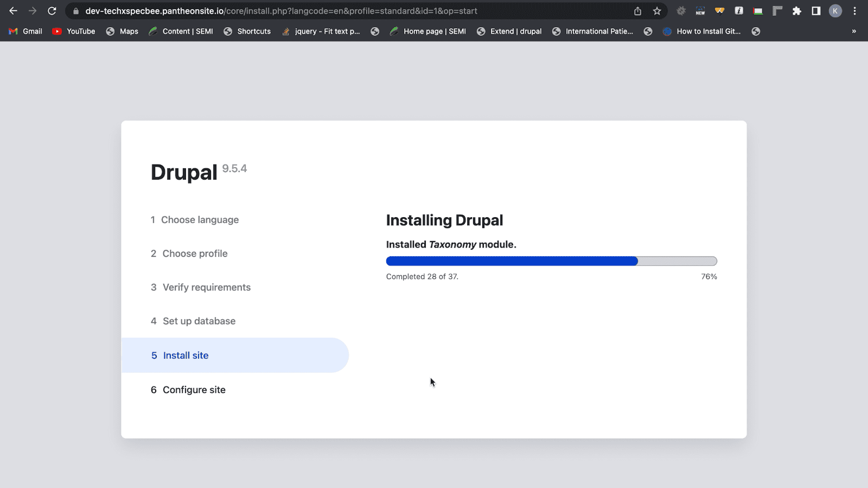Image resolution: width=868 pixels, height=488 pixels.
Task: Open the Shortcuts bookmark
Action: click(247, 31)
